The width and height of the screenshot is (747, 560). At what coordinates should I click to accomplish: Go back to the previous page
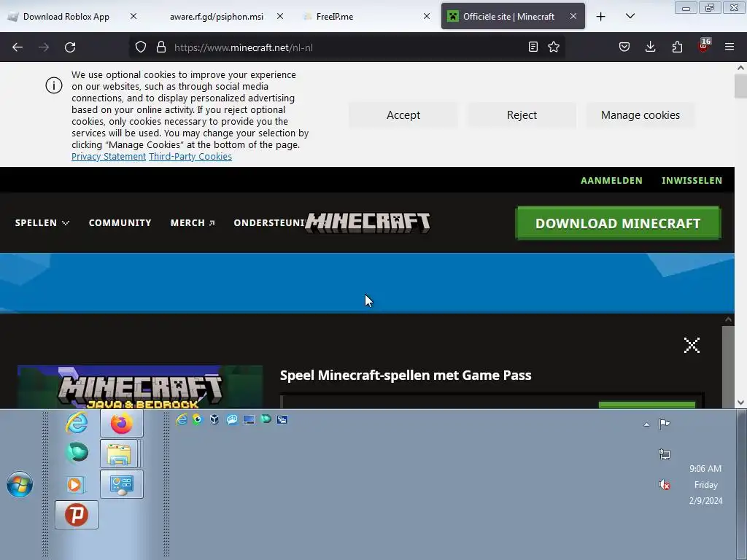click(x=18, y=47)
